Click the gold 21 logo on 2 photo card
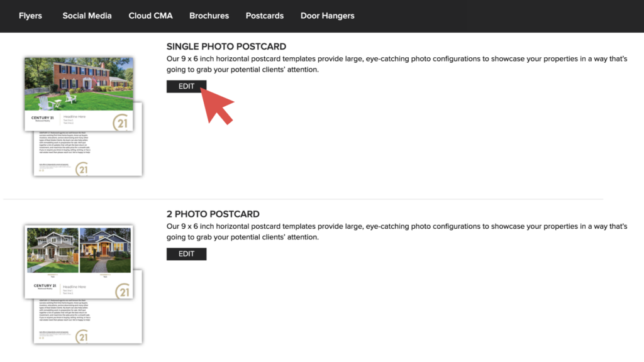The width and height of the screenshot is (644, 362). 123,291
